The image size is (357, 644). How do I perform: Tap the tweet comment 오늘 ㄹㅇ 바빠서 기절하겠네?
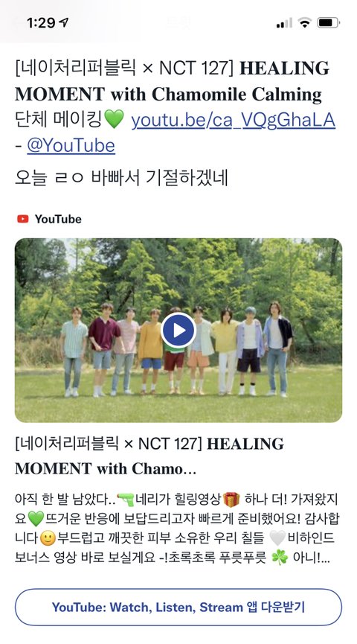click(121, 177)
